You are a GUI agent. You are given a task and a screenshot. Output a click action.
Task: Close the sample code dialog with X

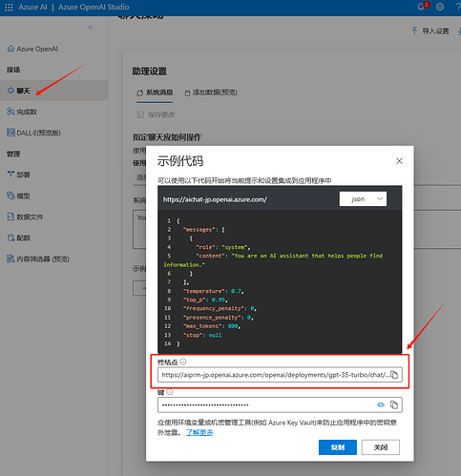click(x=399, y=161)
